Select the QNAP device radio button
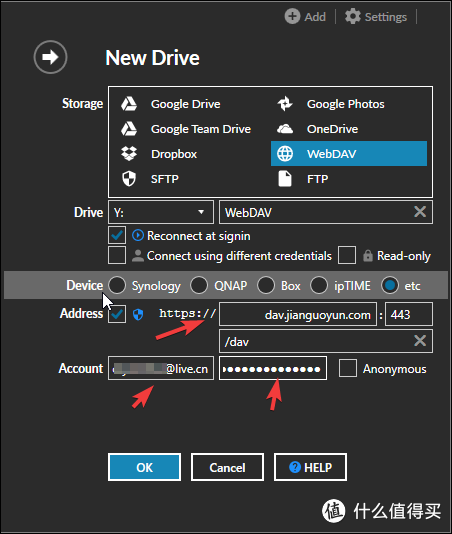Viewport: 452px width, 534px height. point(199,285)
